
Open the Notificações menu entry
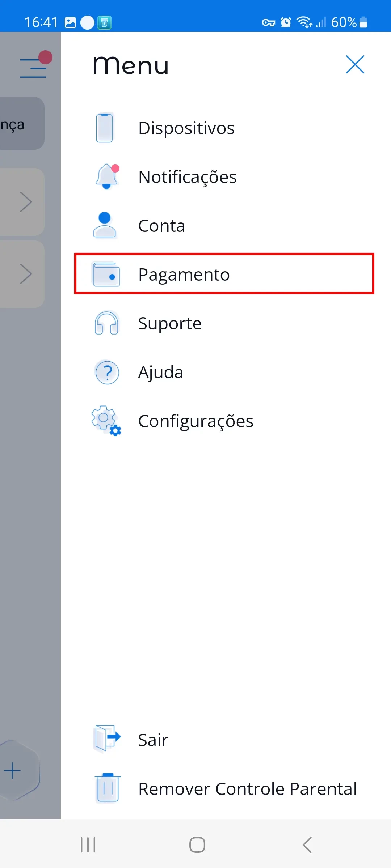pyautogui.click(x=188, y=177)
